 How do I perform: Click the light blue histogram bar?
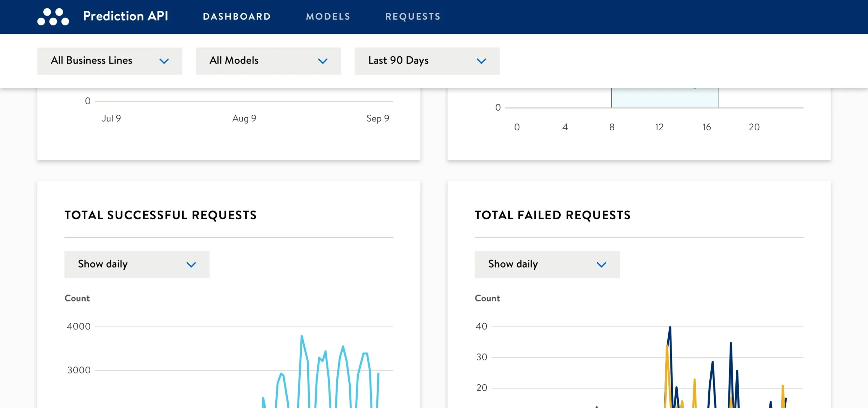pyautogui.click(x=665, y=98)
